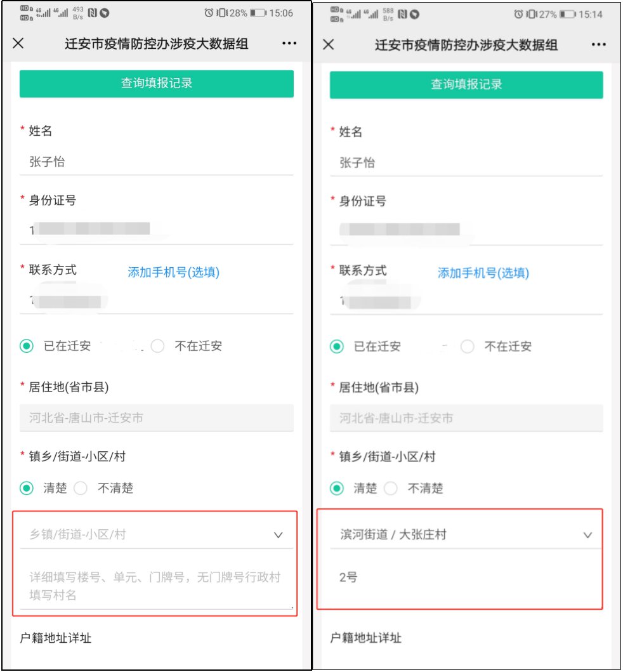623x672 pixels.
Task: Close the page in the left screenshot
Action: coord(18,43)
